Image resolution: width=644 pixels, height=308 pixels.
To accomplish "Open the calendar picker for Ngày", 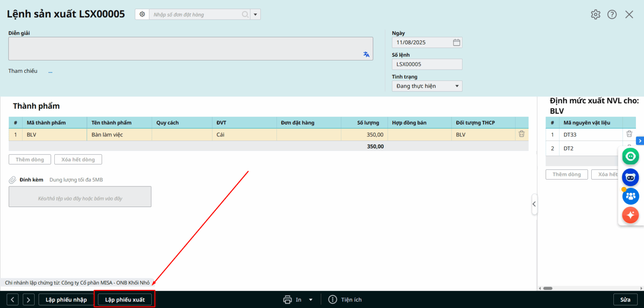I will 456,43.
